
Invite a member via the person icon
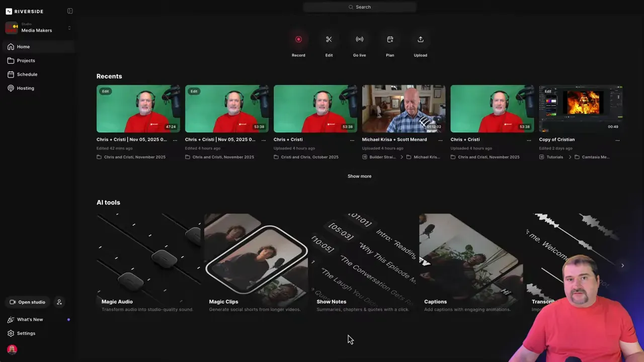tap(59, 302)
